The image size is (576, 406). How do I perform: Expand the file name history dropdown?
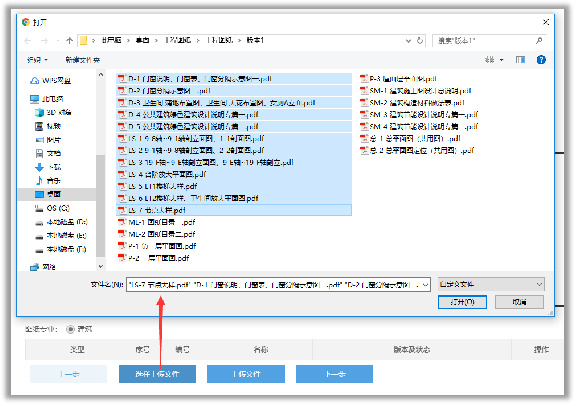(425, 285)
